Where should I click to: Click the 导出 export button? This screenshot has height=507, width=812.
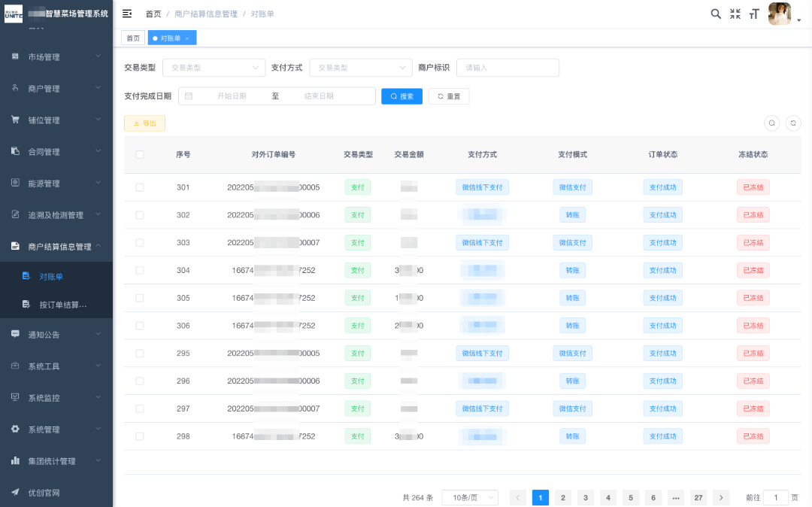(x=144, y=123)
